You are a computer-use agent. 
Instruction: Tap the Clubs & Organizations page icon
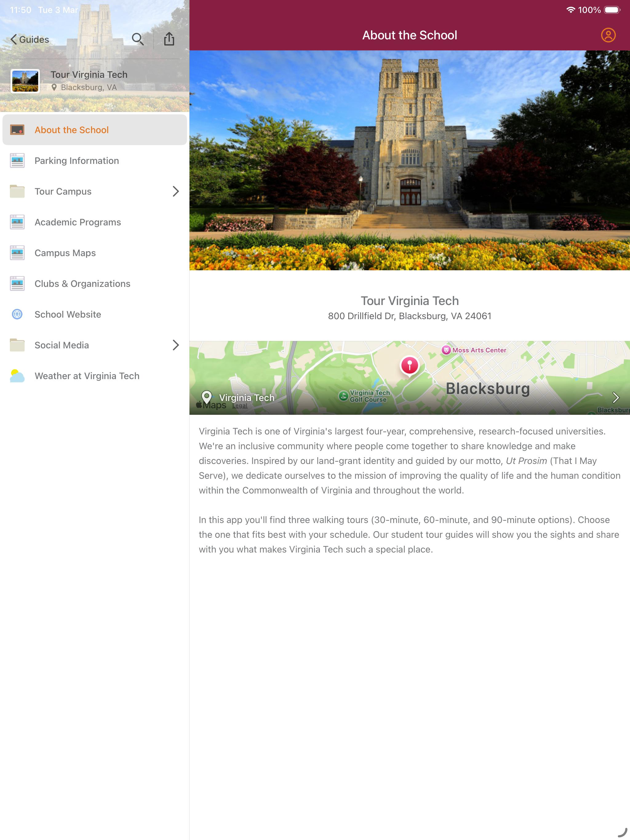click(17, 284)
